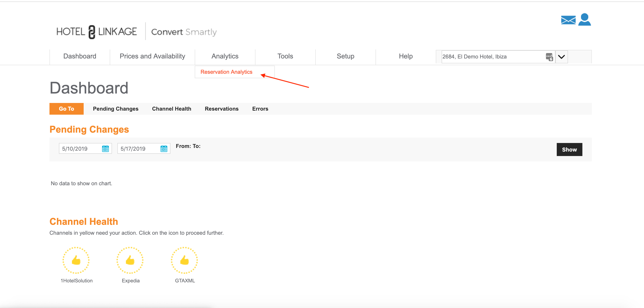Screen dimensions: 644x308
Task: Open the Setup menu
Action: tap(345, 56)
